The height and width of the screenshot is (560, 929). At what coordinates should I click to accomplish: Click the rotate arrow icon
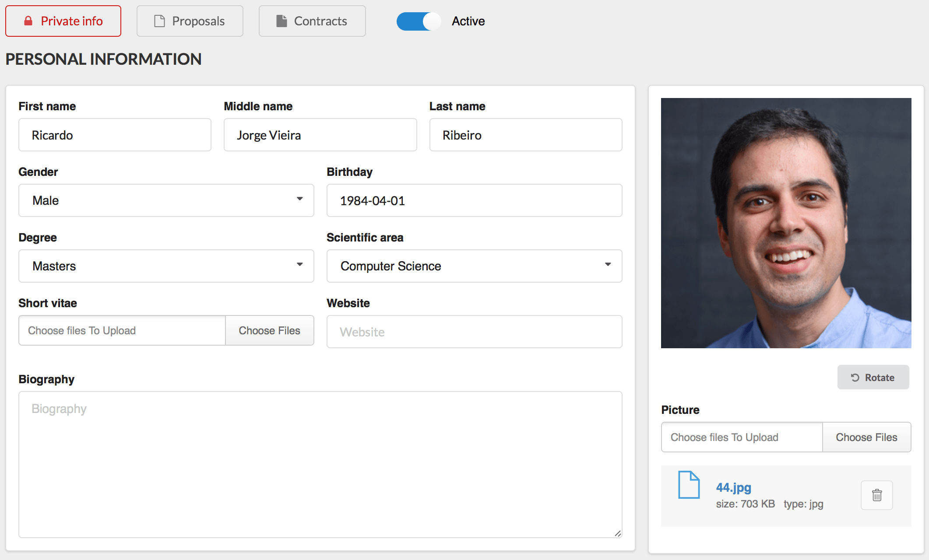855,378
